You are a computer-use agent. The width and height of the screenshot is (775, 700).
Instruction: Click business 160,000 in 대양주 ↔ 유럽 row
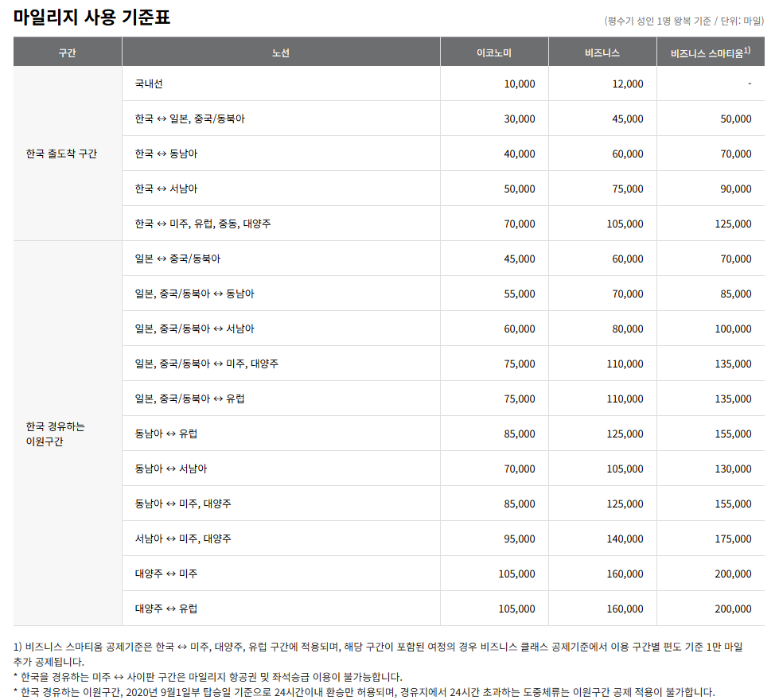625,609
